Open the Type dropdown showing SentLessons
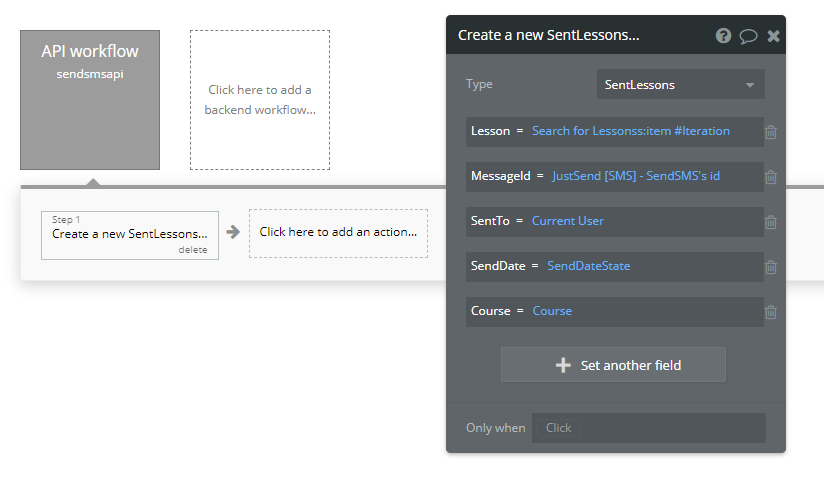Screen dimensions: 824x487 (681, 85)
